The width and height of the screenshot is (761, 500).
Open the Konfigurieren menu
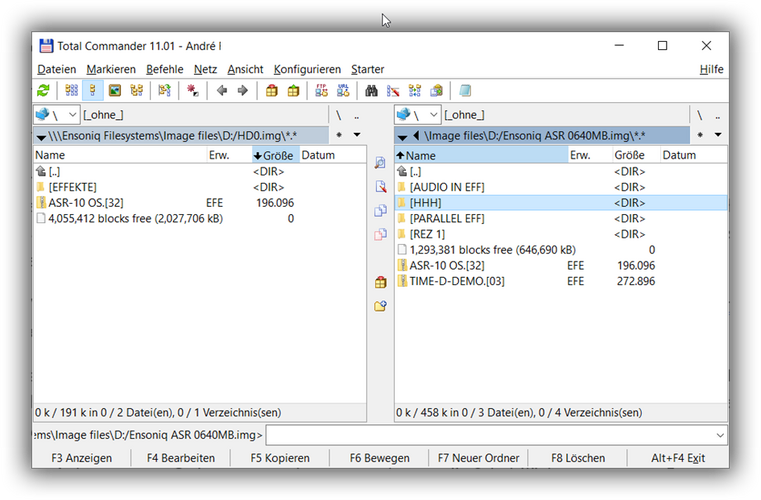pos(307,69)
